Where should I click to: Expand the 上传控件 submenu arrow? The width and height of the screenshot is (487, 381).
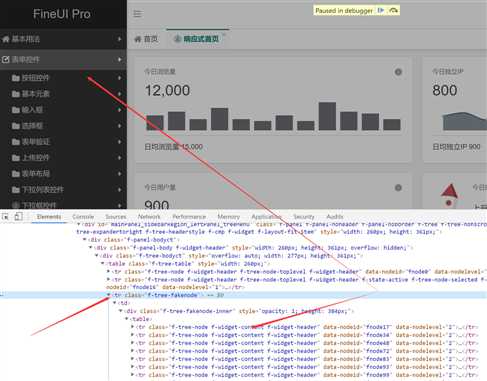click(119, 158)
